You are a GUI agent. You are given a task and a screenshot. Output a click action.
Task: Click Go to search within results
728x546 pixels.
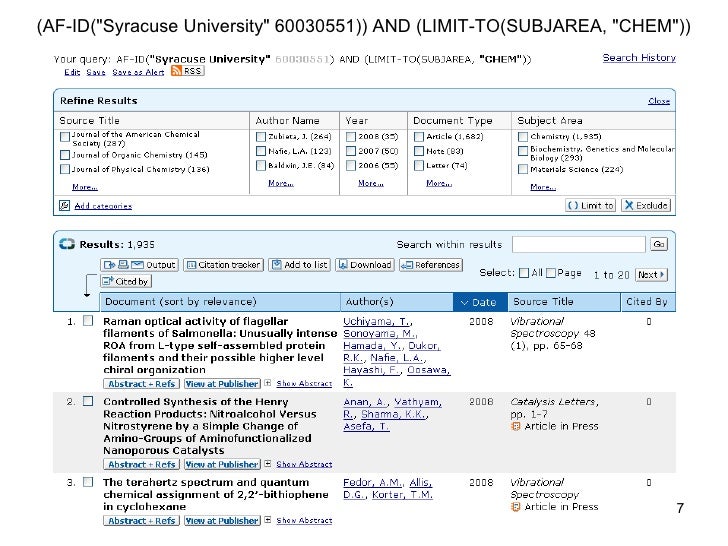click(x=659, y=244)
